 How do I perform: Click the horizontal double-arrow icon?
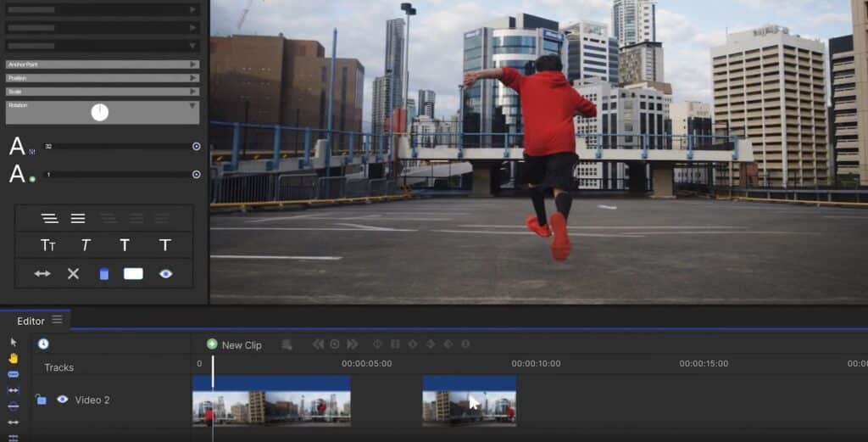[x=42, y=273]
